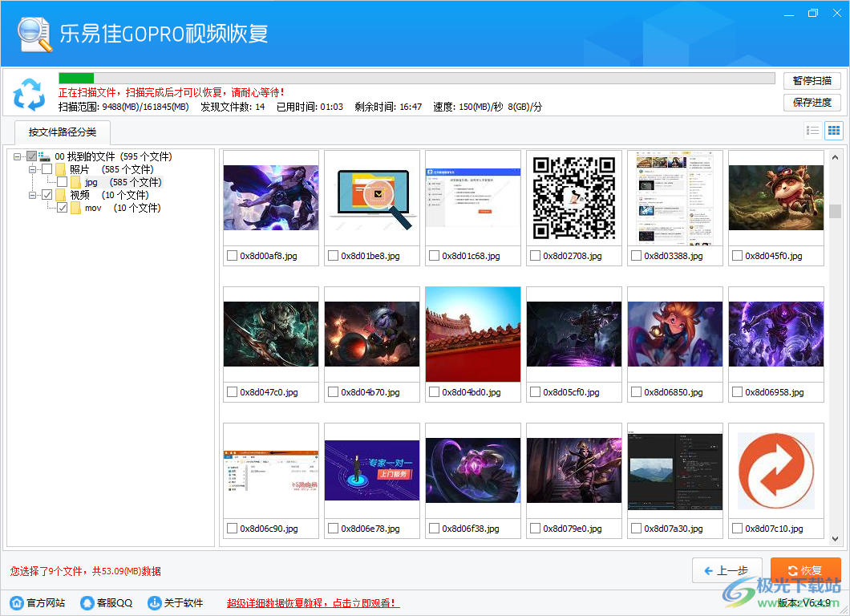
Task: Open thumbnail of 0x8d00af8.jpg
Action: (271, 198)
